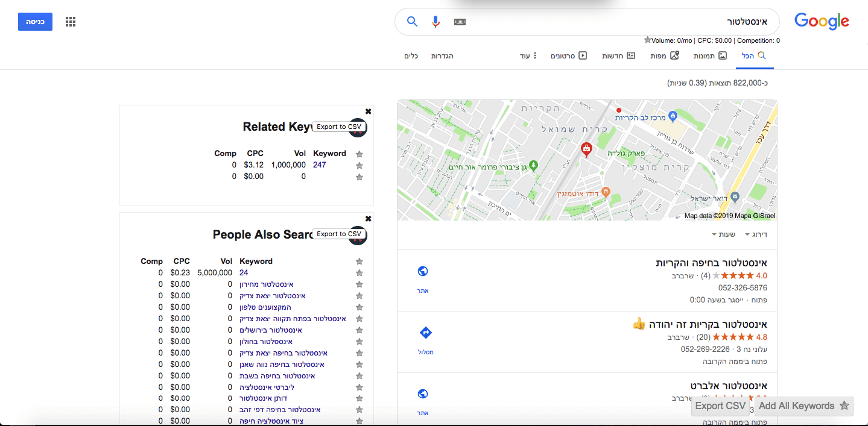Click the דואר ישראל mail pin on map
This screenshot has height=426, width=868.
[x=735, y=197]
